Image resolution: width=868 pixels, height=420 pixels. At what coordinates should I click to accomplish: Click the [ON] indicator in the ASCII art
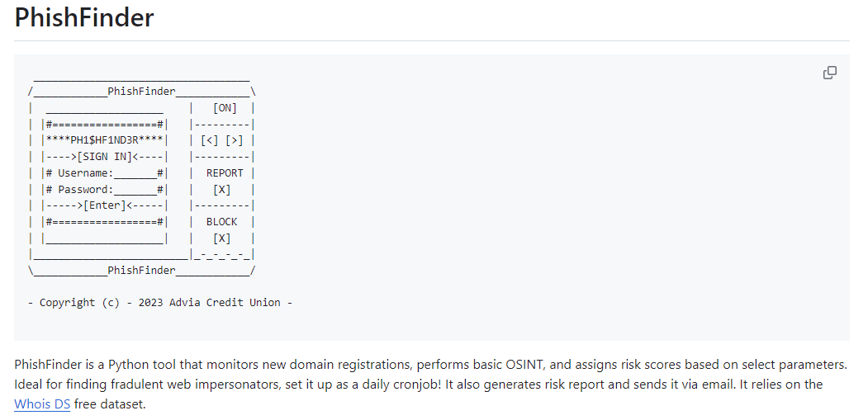tap(224, 108)
